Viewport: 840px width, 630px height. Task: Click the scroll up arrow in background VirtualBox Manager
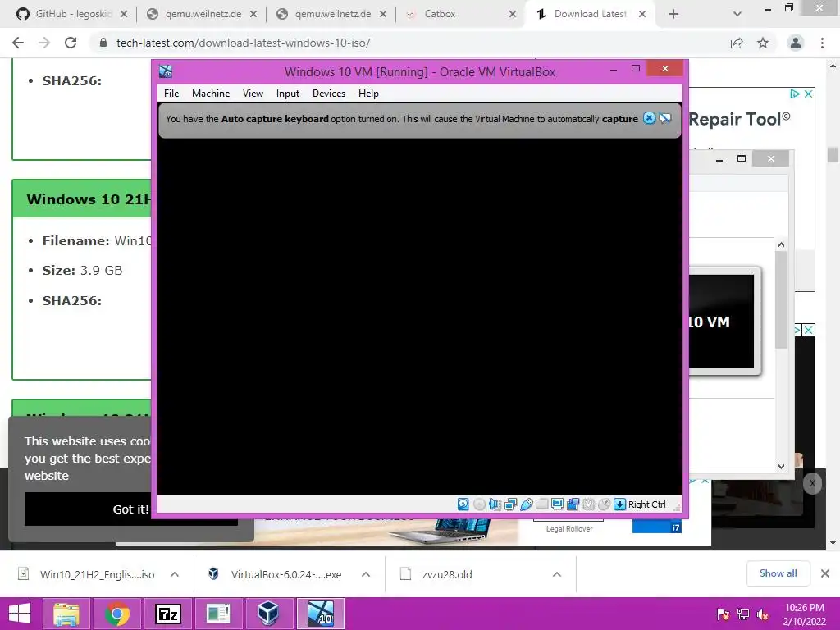pyautogui.click(x=781, y=244)
